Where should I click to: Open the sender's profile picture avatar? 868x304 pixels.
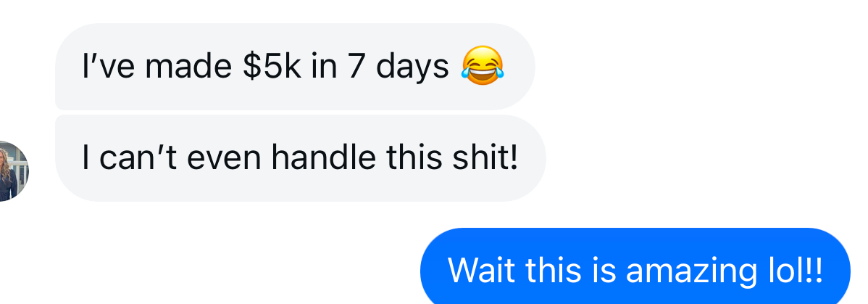pyautogui.click(x=11, y=171)
